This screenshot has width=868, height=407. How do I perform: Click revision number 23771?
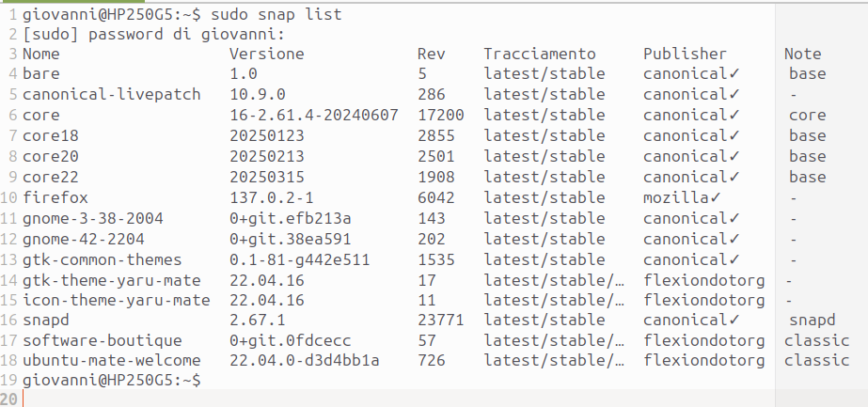point(441,321)
